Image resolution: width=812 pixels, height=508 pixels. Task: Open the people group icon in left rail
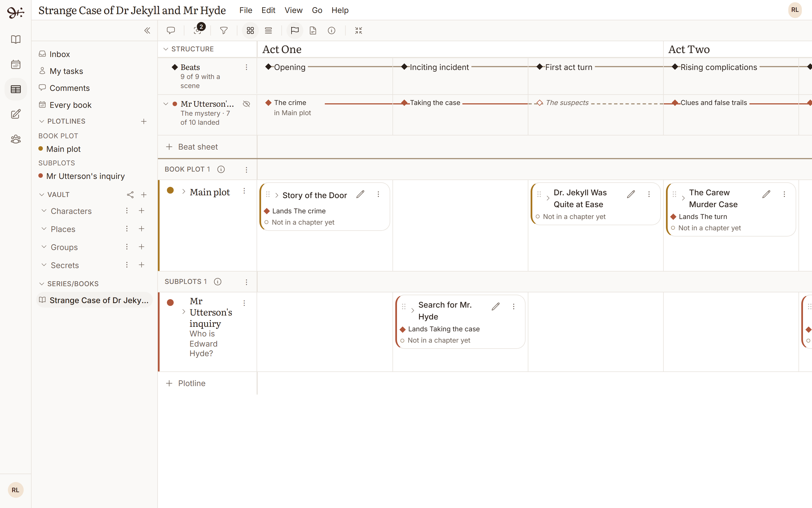(x=16, y=139)
